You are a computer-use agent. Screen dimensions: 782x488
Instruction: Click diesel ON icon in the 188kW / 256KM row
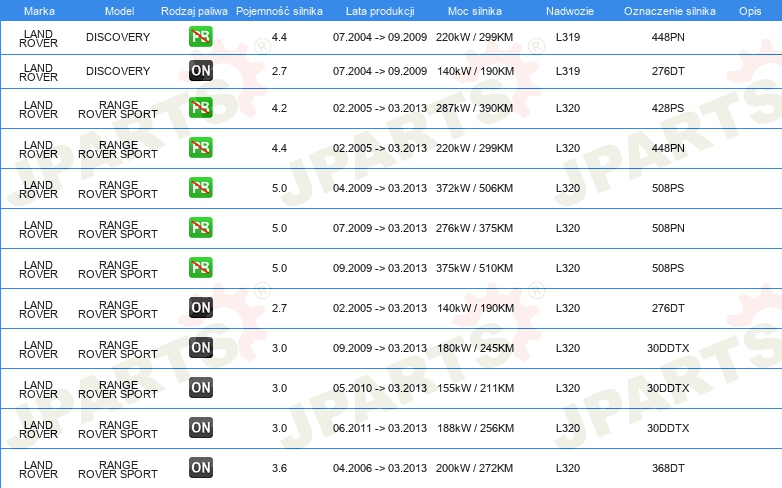tap(200, 427)
